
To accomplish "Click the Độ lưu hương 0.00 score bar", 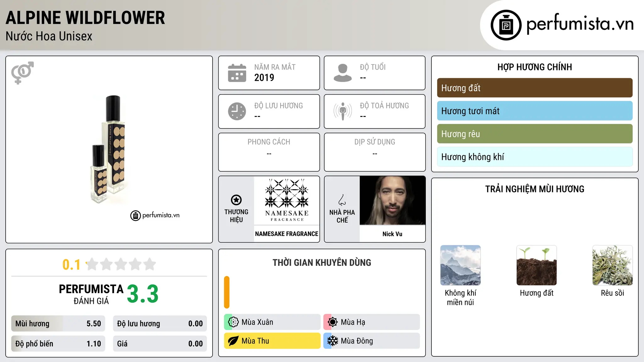I will point(160,324).
